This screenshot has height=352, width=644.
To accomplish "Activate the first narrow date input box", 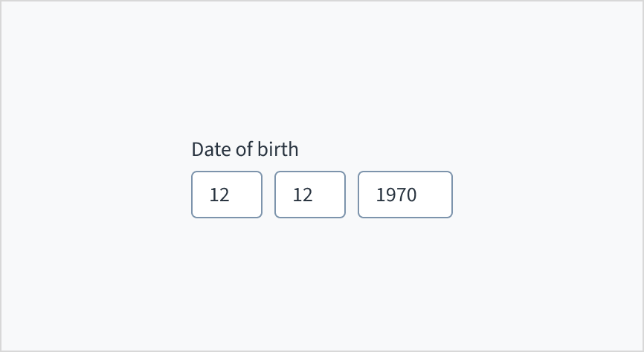I will 227,195.
